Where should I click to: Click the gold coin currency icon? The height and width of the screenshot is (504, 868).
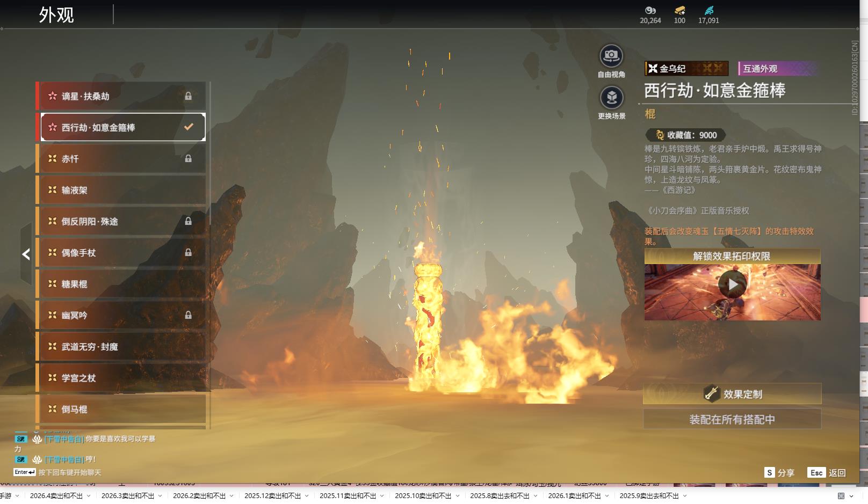pyautogui.click(x=650, y=10)
